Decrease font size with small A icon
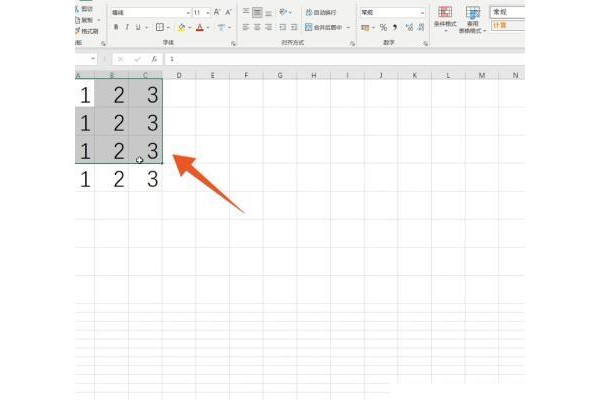Image resolution: width=600 pixels, height=400 pixels. [x=228, y=12]
